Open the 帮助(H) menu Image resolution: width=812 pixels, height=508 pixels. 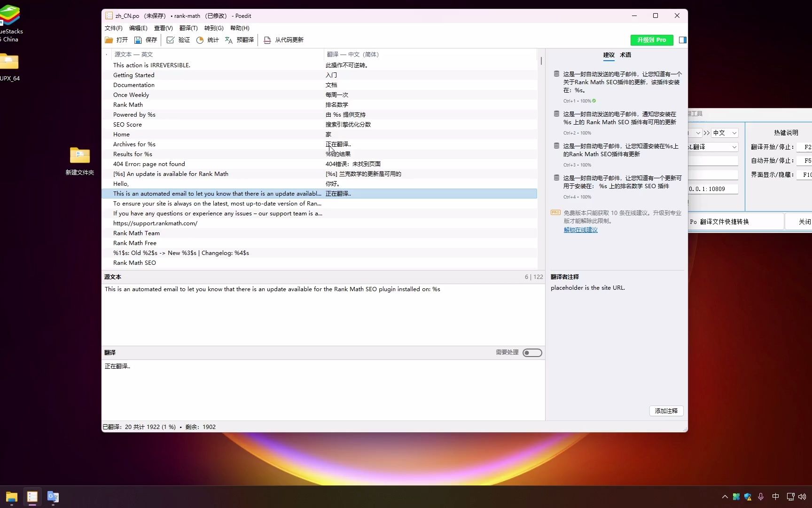(x=240, y=28)
